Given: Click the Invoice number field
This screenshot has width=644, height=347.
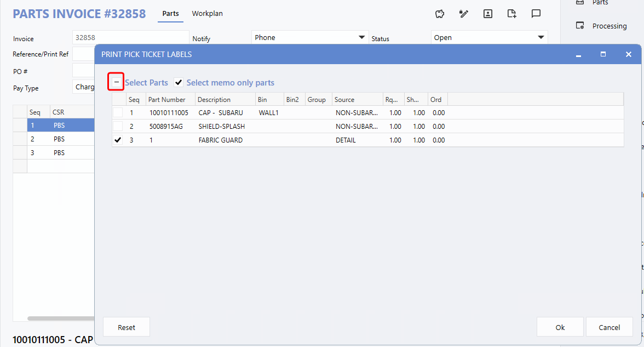Looking at the screenshot, I should (130, 38).
